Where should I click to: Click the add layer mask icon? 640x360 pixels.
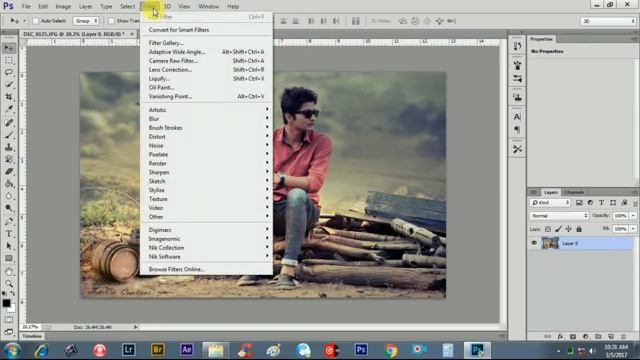[573, 336]
